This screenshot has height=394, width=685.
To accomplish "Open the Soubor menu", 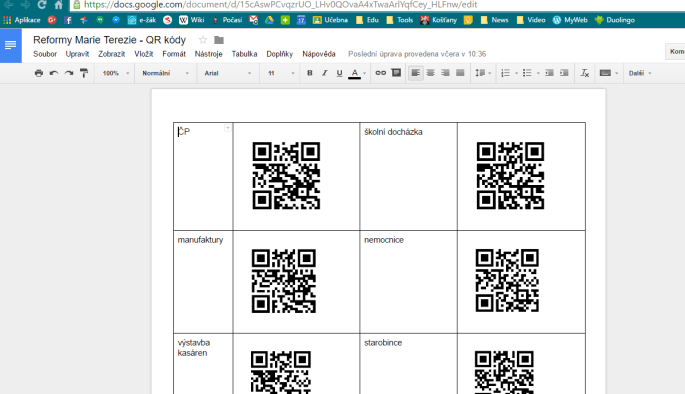I will [x=45, y=54].
